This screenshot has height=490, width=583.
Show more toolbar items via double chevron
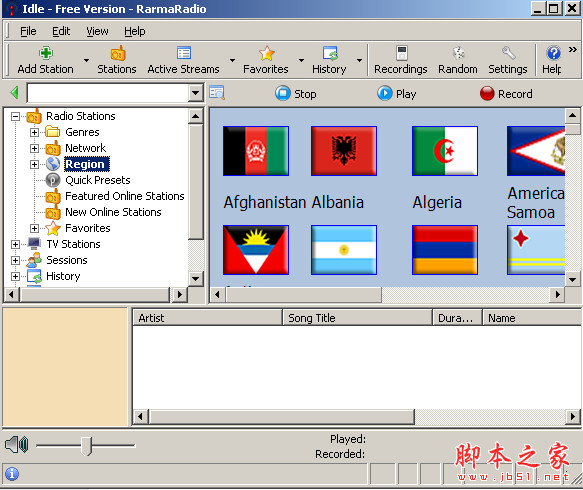[573, 49]
